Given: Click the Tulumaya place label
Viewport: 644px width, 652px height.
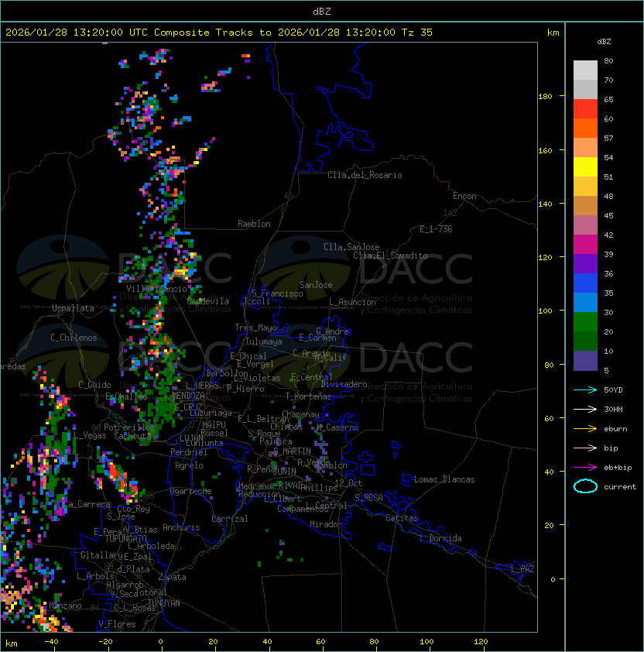Looking at the screenshot, I should pos(264,341).
